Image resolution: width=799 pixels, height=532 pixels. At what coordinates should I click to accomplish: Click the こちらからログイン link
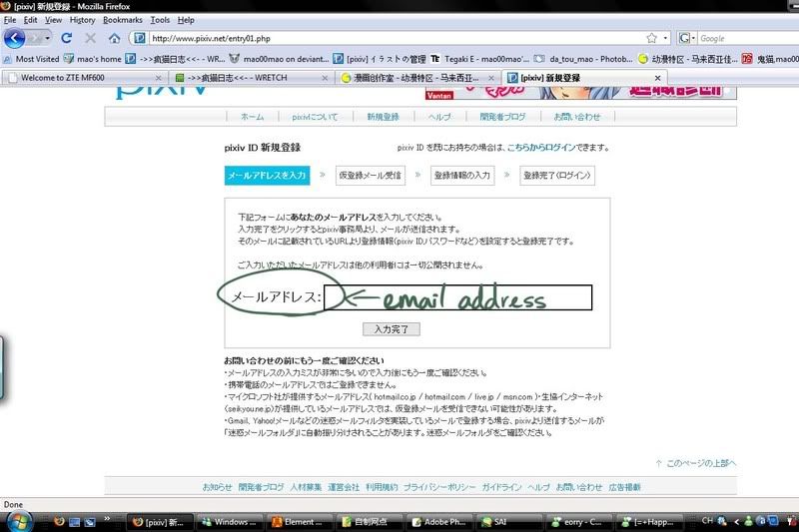click(x=541, y=148)
